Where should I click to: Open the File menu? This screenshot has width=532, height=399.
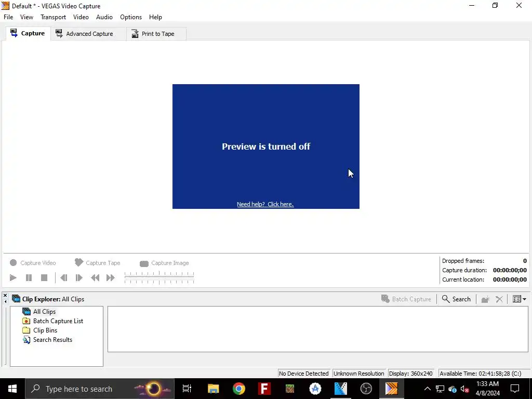coord(8,17)
